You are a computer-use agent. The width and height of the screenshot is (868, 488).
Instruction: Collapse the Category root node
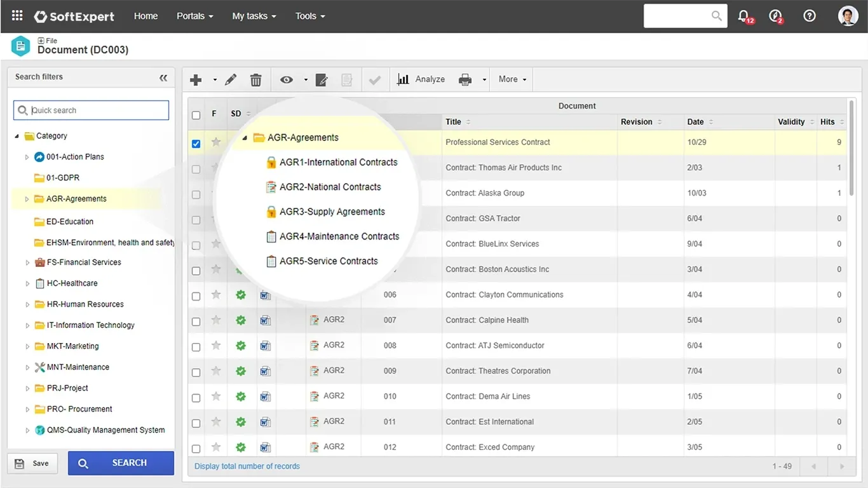(x=17, y=136)
